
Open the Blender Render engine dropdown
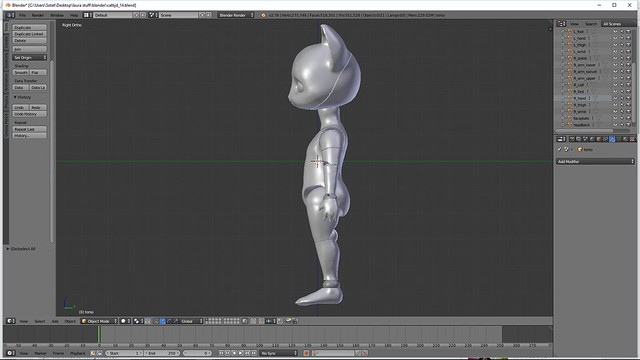click(x=236, y=15)
